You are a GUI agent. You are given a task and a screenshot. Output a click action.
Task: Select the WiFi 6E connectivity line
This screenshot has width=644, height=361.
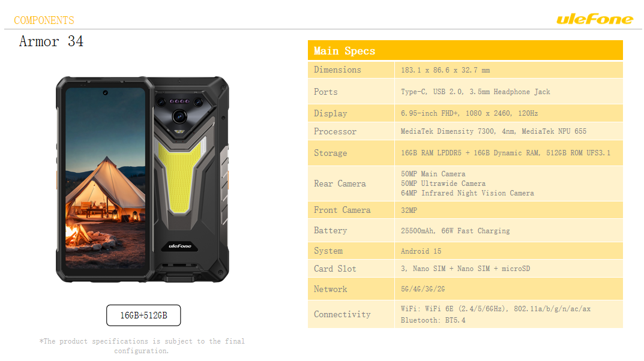[x=496, y=309]
